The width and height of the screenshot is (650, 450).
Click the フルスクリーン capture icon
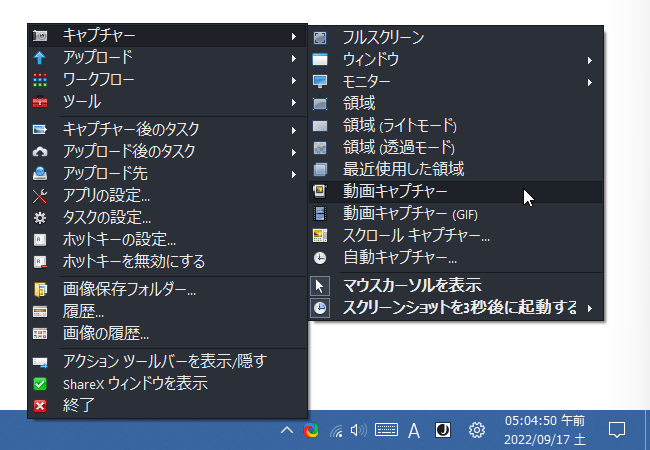320,38
